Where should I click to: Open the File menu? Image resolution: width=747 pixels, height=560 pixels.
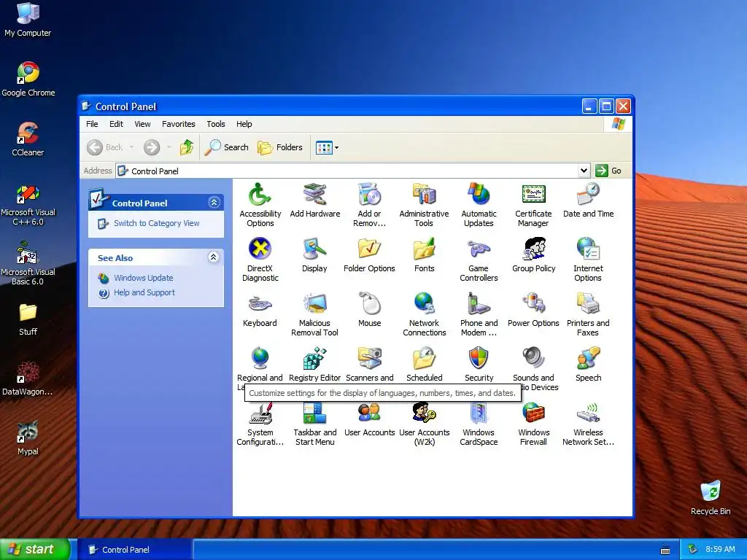pos(92,124)
